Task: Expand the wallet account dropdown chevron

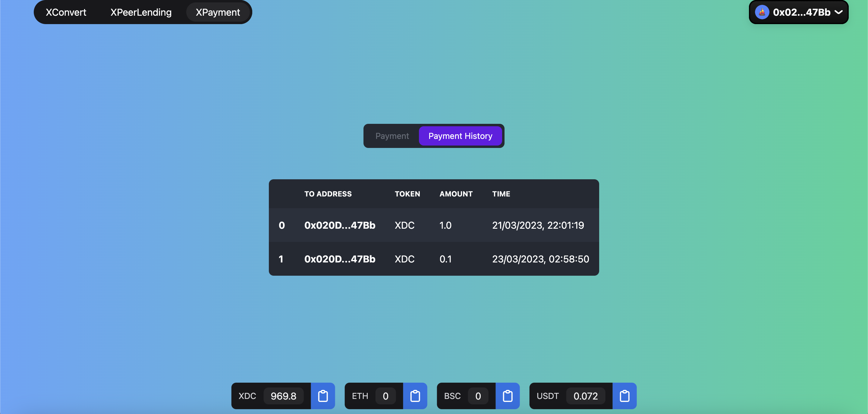Action: 838,12
